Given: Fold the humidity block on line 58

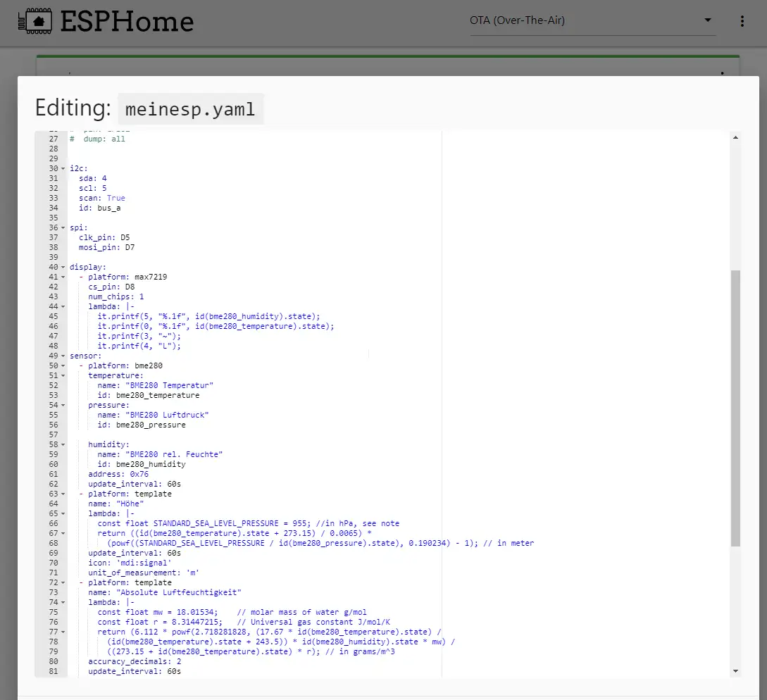Looking at the screenshot, I should [x=63, y=445].
